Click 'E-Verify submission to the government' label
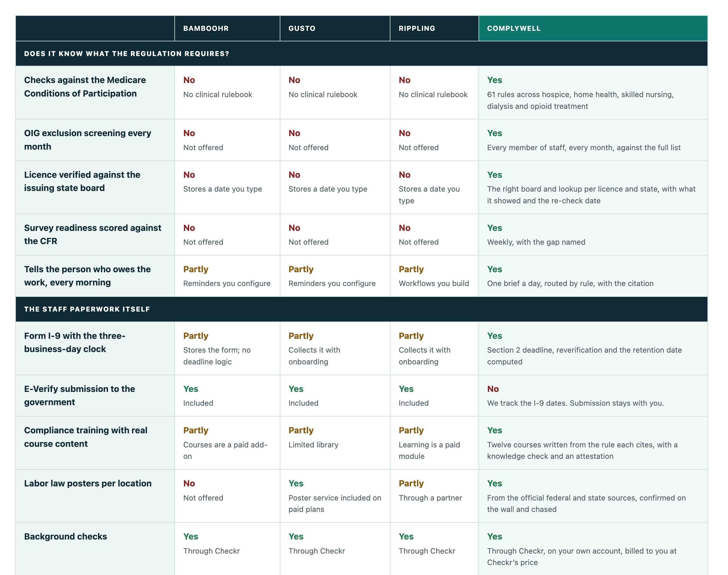The width and height of the screenshot is (728, 575). point(80,395)
